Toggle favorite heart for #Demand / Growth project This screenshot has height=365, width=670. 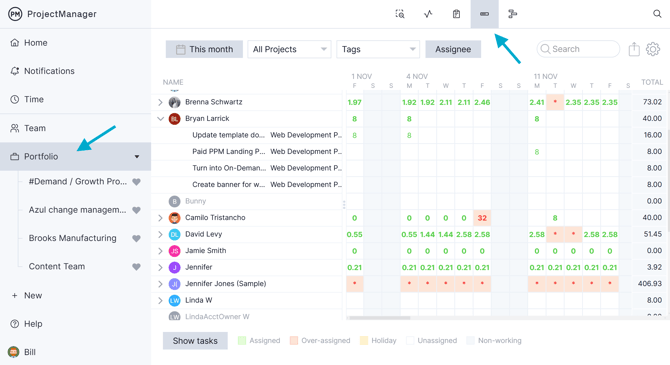(x=136, y=182)
